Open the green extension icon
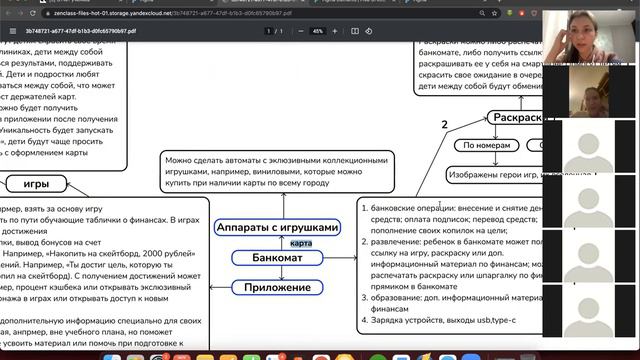The image size is (640, 360). (x=509, y=13)
